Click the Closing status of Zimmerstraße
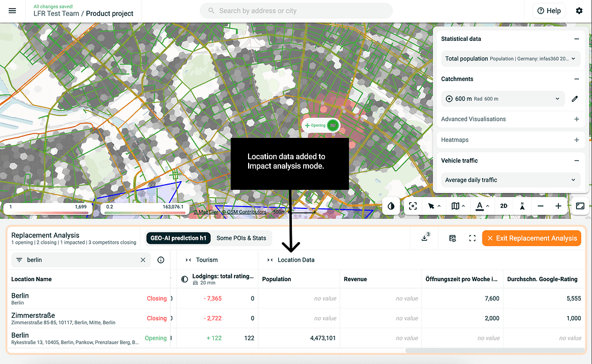The height and width of the screenshot is (364, 592). click(157, 318)
